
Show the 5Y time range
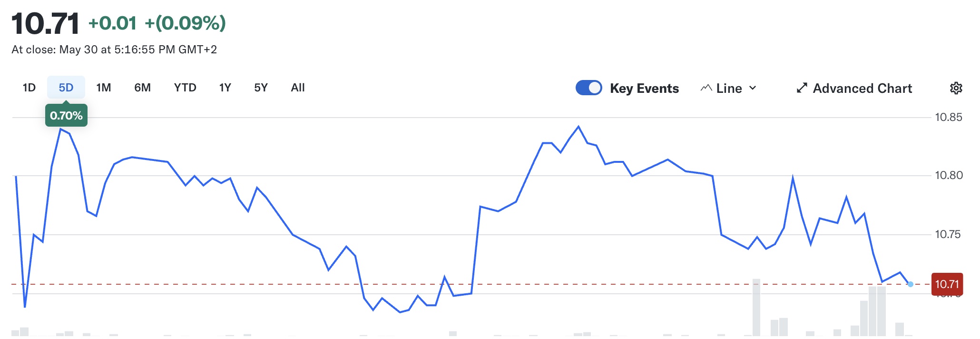coord(261,88)
